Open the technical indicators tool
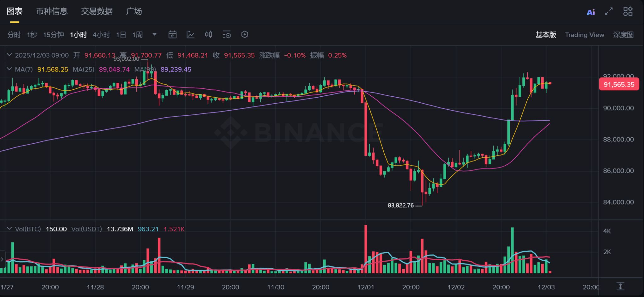This screenshot has width=644, height=297. click(191, 35)
